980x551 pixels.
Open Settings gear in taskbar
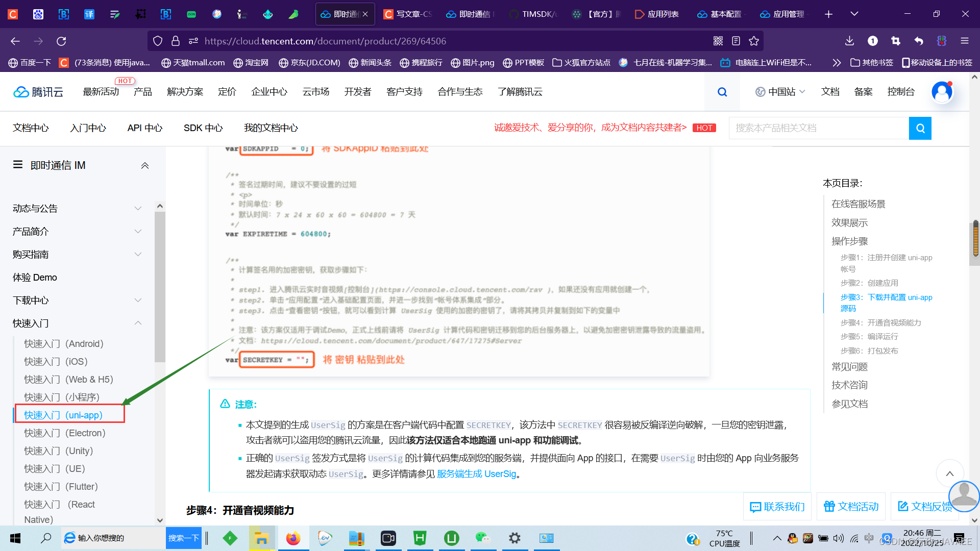point(514,538)
